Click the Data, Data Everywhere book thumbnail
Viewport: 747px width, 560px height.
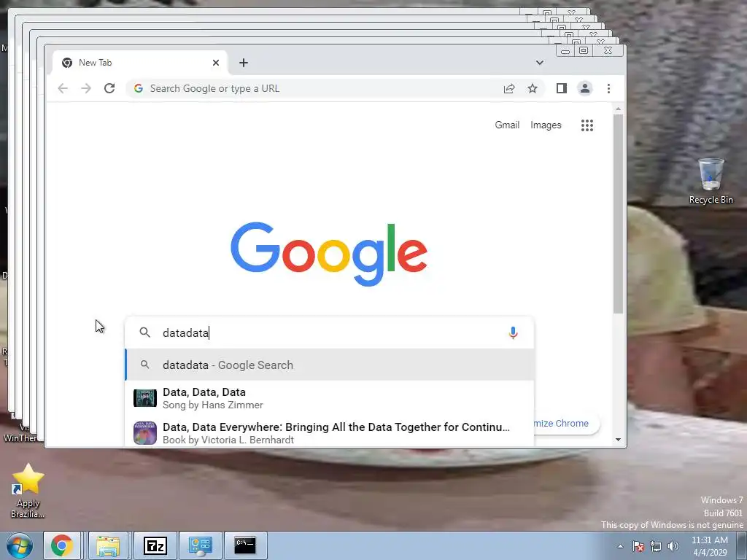[145, 432]
